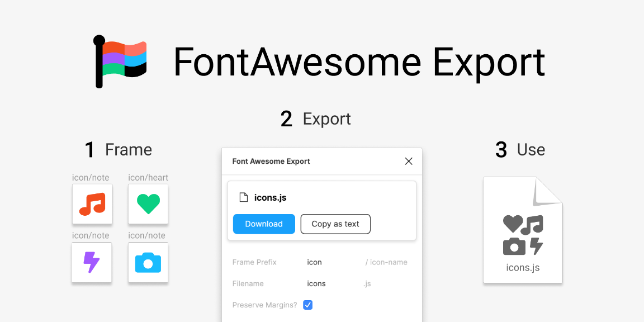The width and height of the screenshot is (644, 322).
Task: Click the green heart icon/heart frame
Action: coord(148,204)
